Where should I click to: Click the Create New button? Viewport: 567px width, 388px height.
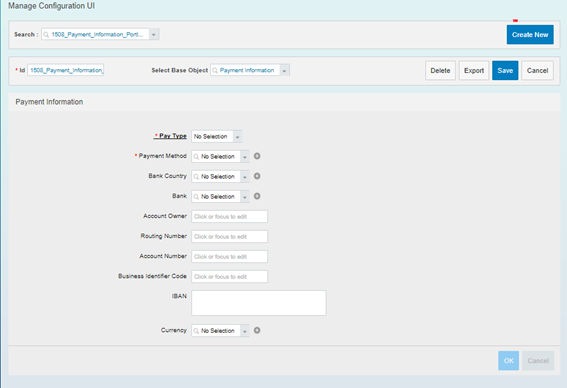[x=530, y=35]
